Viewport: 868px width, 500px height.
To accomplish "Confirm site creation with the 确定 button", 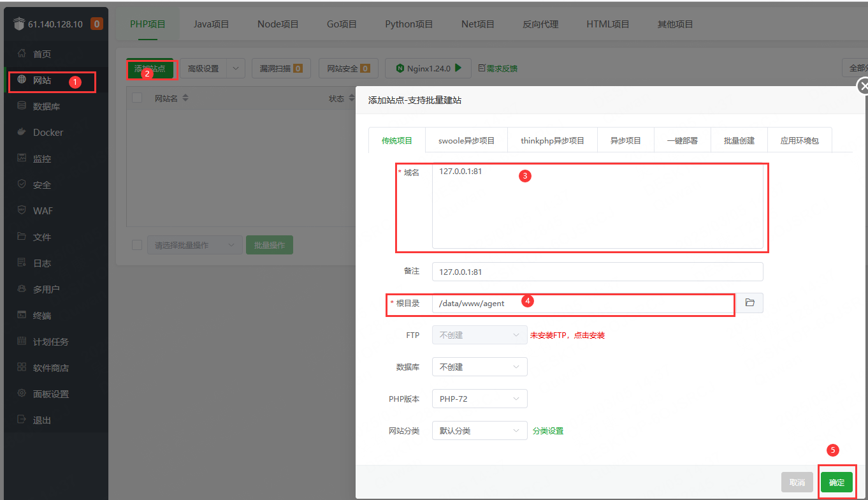I will [837, 482].
